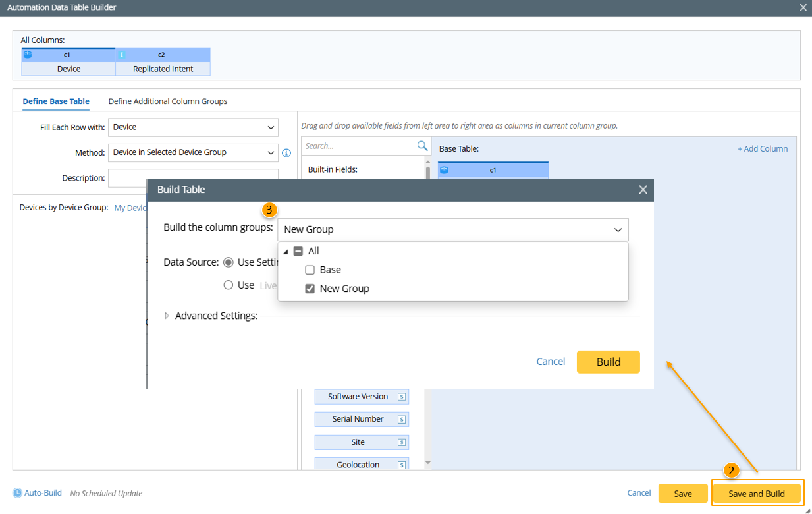Click the Add Column link
The image size is (812, 514).
click(x=762, y=149)
